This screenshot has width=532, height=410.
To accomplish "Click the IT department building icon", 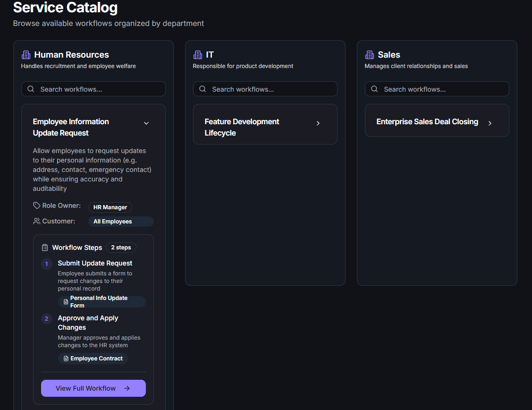I will [x=198, y=55].
